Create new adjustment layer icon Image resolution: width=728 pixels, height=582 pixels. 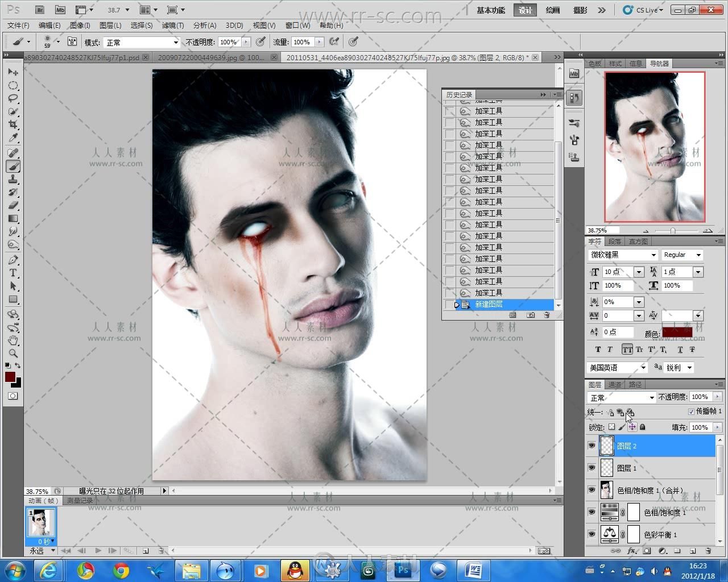(662, 551)
